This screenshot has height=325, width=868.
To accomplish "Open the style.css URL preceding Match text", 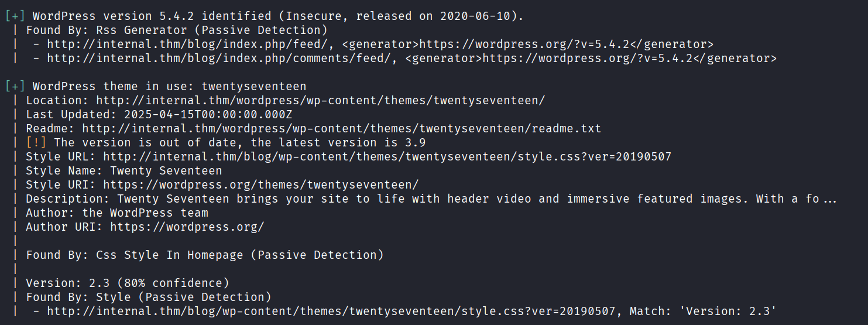I will 331,311.
